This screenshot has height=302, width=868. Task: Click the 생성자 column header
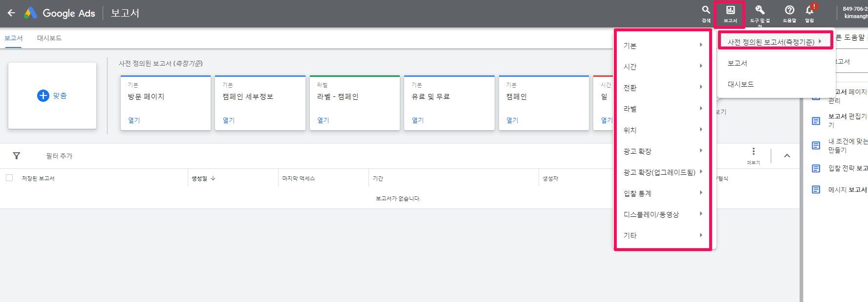pos(550,178)
